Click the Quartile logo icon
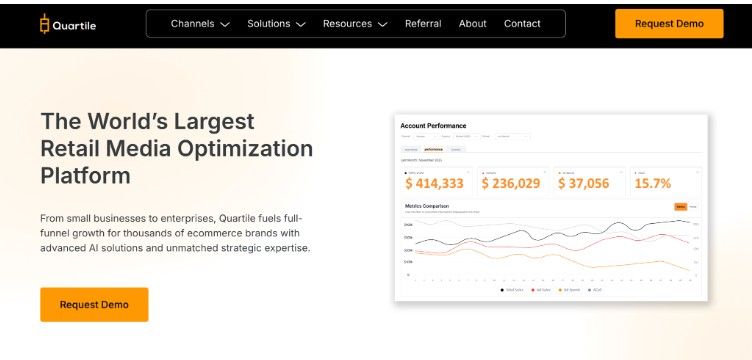752x360 pixels. coord(44,23)
